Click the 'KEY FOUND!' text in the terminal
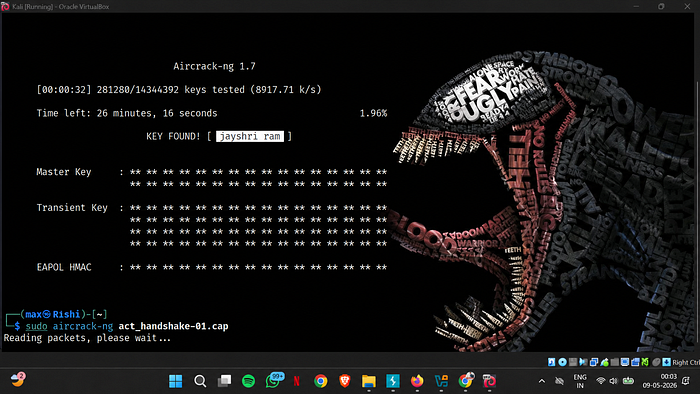The height and width of the screenshot is (394, 700). [x=173, y=137]
